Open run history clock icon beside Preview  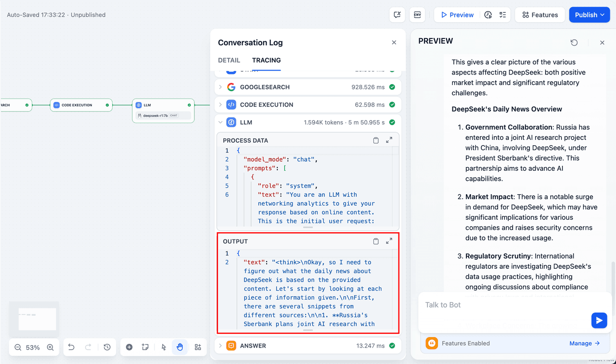[x=488, y=15]
